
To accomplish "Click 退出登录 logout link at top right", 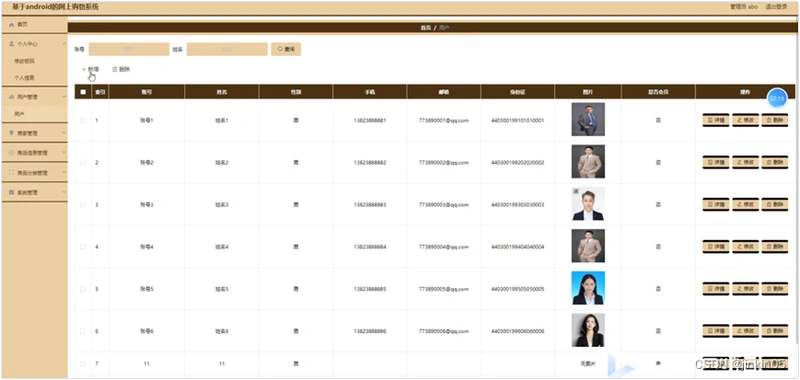I will coord(777,7).
